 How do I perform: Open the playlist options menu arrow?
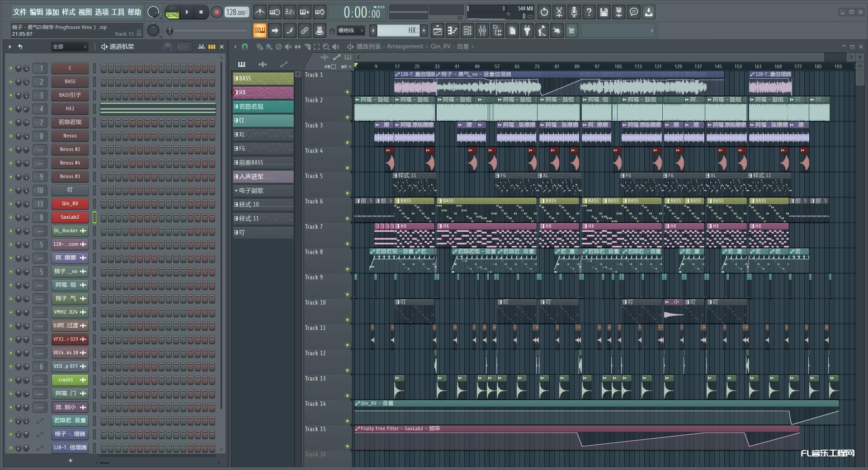pos(236,47)
